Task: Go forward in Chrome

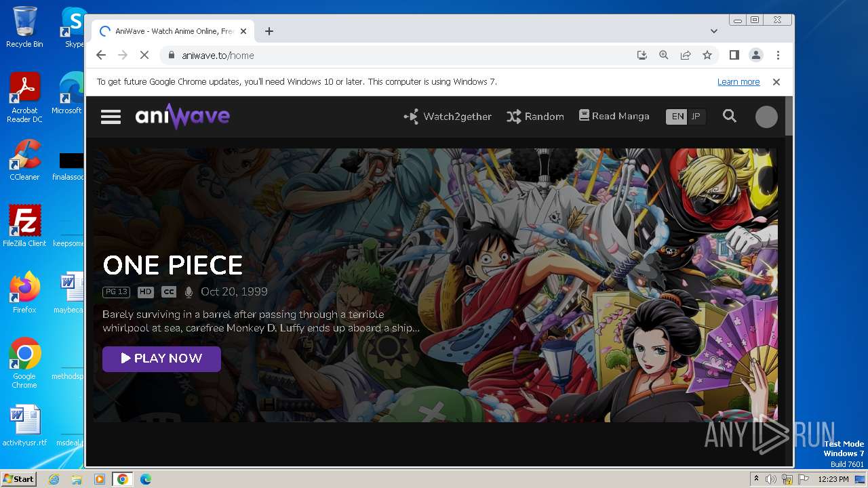Action: [x=123, y=56]
